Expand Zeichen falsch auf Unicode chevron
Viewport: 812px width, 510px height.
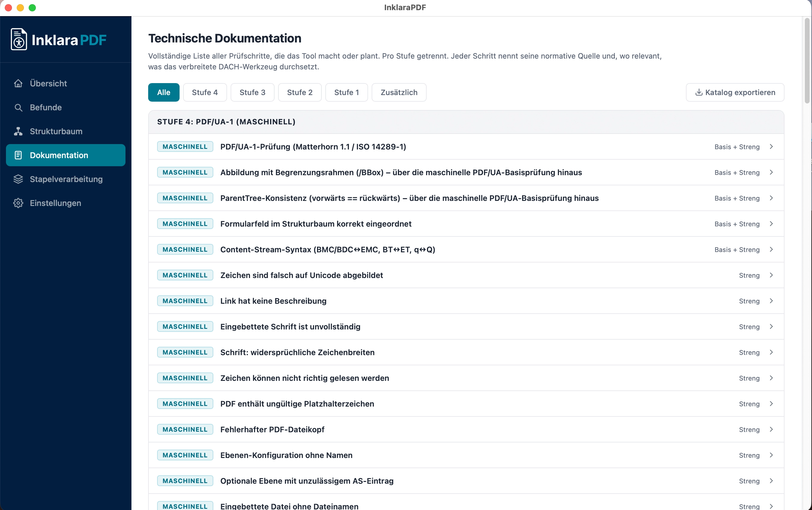click(771, 275)
